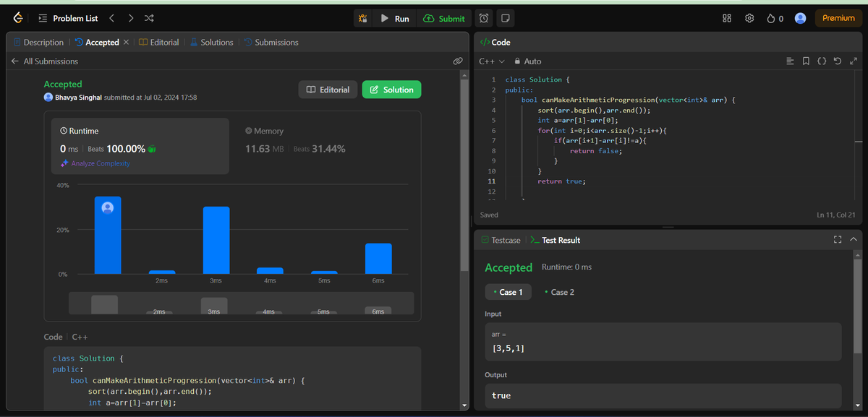Click the 3ms bar in runtime chart
Screen dimensions: 868x417
pyautogui.click(x=216, y=241)
